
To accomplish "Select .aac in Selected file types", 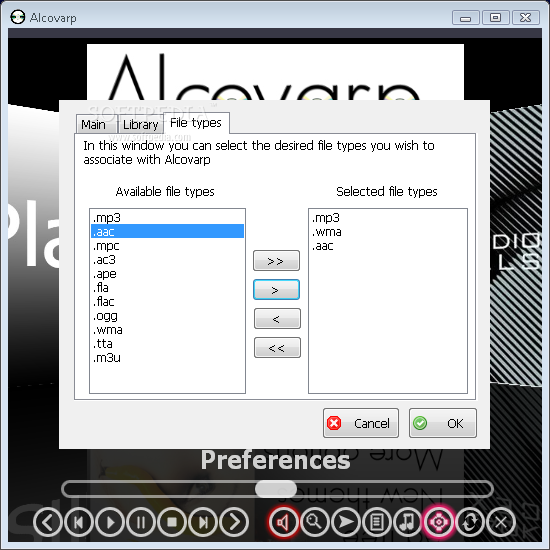I will (x=388, y=246).
